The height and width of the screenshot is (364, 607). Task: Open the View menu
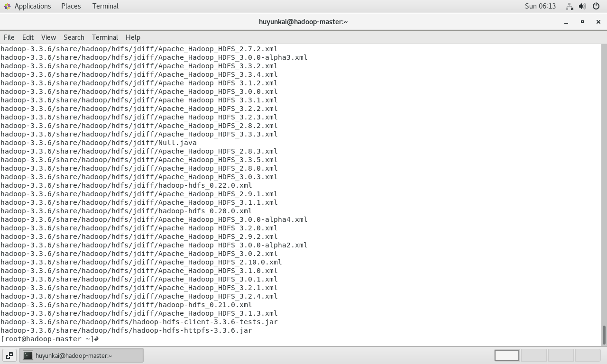click(x=48, y=37)
